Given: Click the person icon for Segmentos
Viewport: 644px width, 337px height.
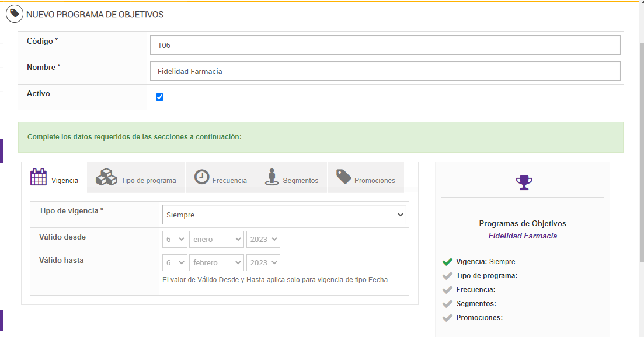Looking at the screenshot, I should coord(271,177).
